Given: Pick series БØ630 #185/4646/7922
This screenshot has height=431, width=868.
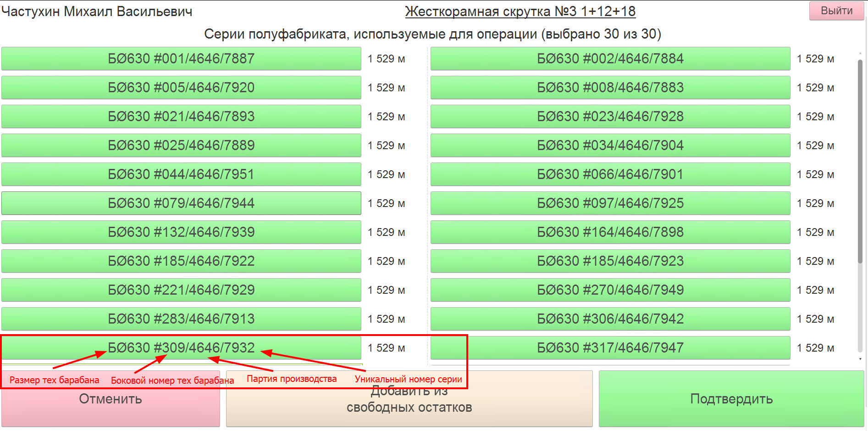Looking at the screenshot, I should [181, 261].
